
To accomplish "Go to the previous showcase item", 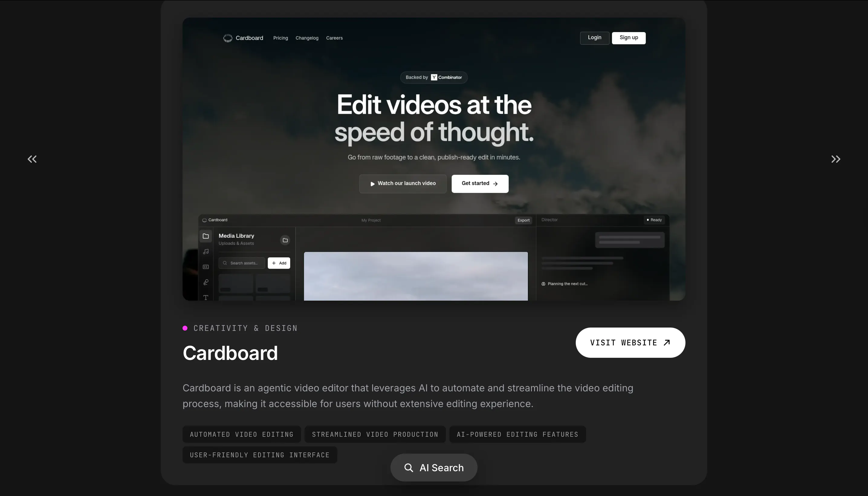I will (x=32, y=159).
